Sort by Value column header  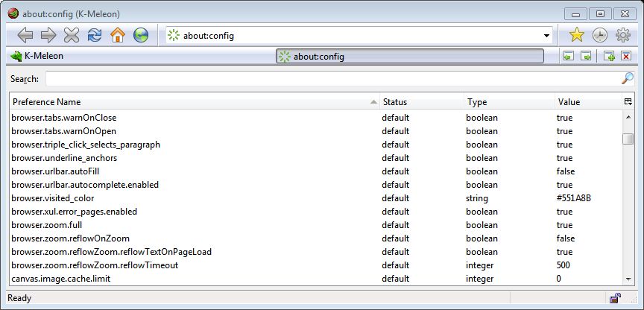pyautogui.click(x=589, y=102)
